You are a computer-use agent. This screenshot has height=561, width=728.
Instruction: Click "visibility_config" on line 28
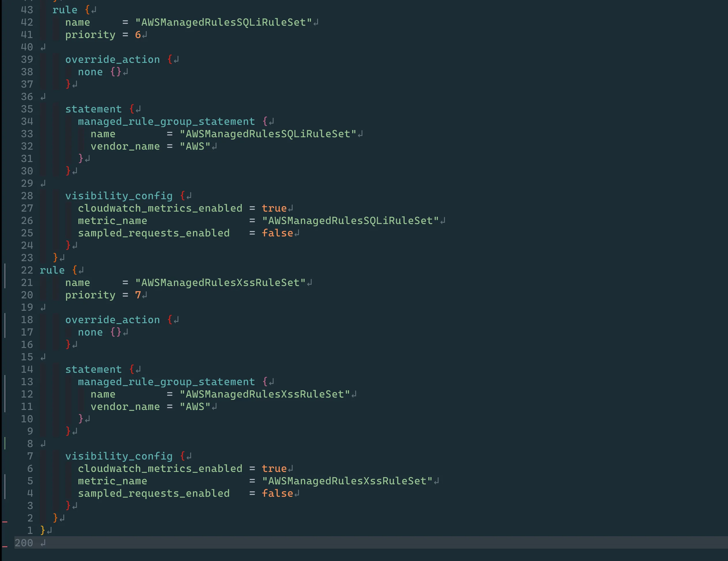click(119, 196)
